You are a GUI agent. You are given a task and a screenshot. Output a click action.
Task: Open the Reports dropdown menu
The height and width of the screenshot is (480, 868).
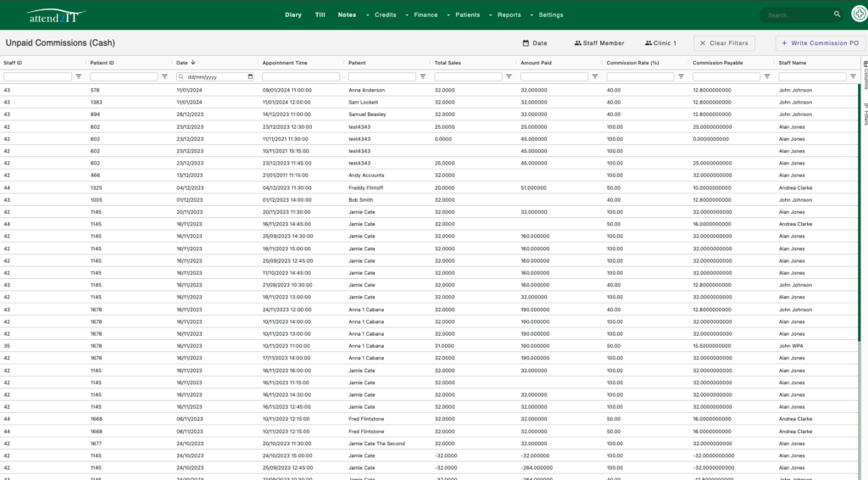click(505, 15)
